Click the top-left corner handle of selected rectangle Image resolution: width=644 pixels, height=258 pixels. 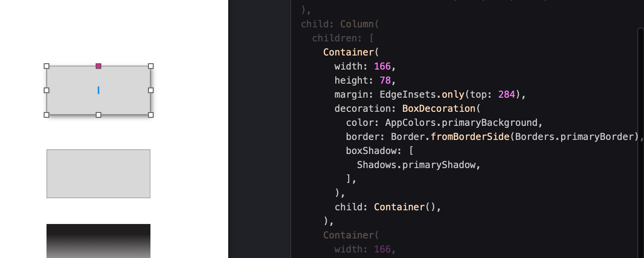point(47,66)
